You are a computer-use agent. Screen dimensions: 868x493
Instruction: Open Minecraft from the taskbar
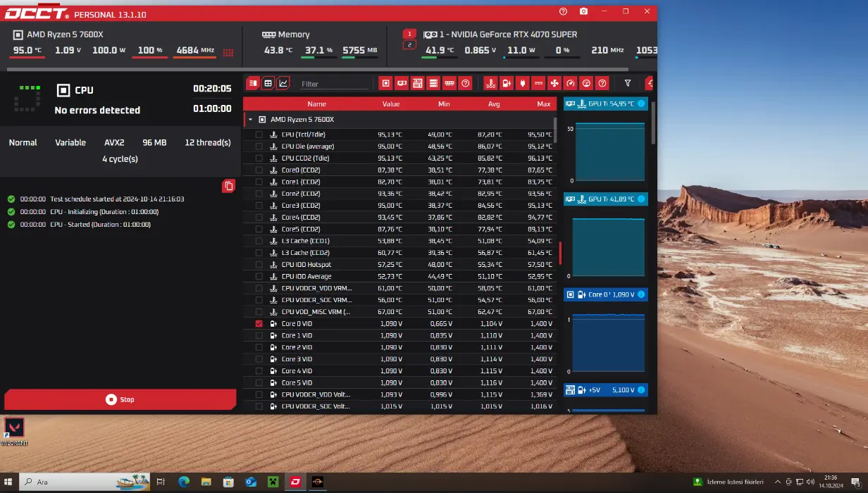coord(273,482)
